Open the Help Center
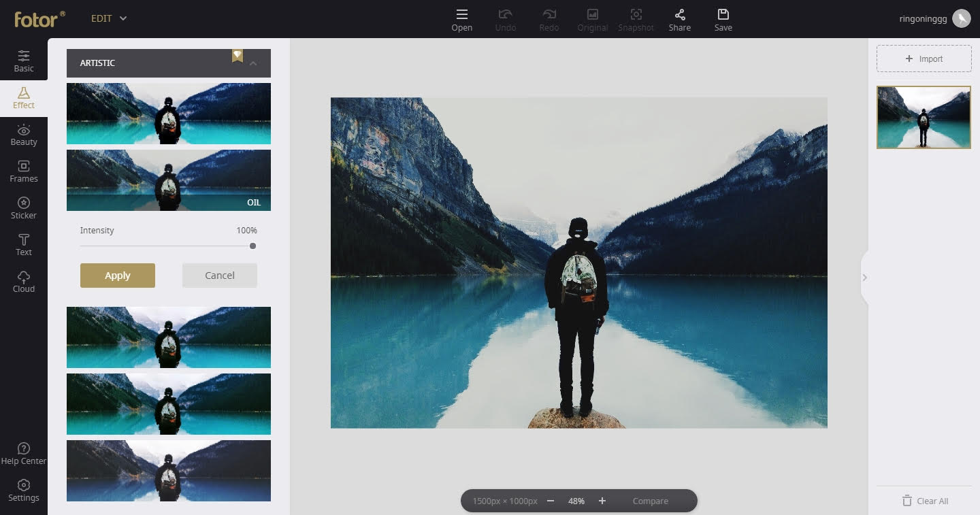Viewport: 980px width, 515px height. pos(24,454)
